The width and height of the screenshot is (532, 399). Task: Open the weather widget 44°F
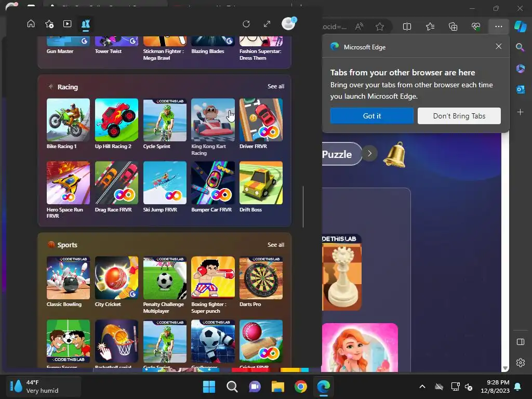(x=44, y=387)
